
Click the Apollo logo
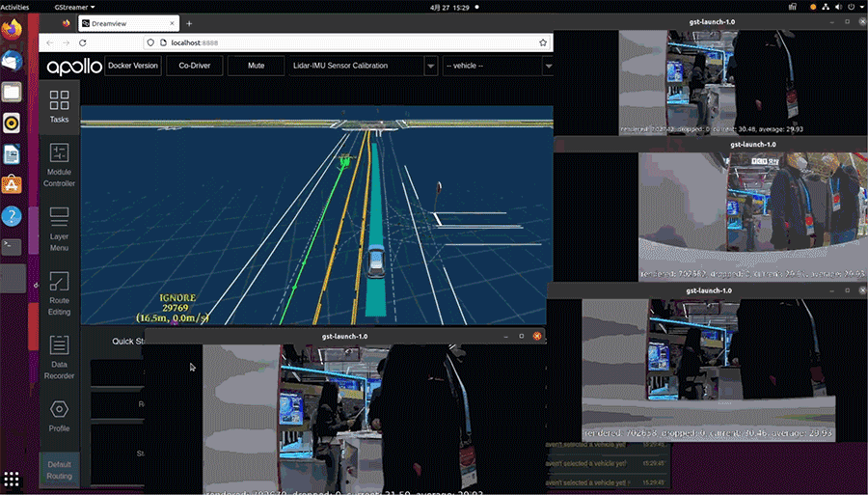pyautogui.click(x=74, y=66)
